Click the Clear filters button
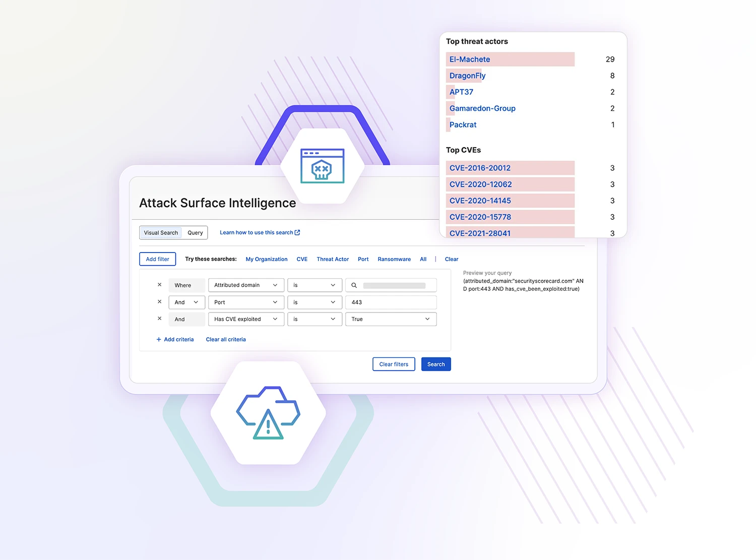756x560 pixels. click(394, 364)
